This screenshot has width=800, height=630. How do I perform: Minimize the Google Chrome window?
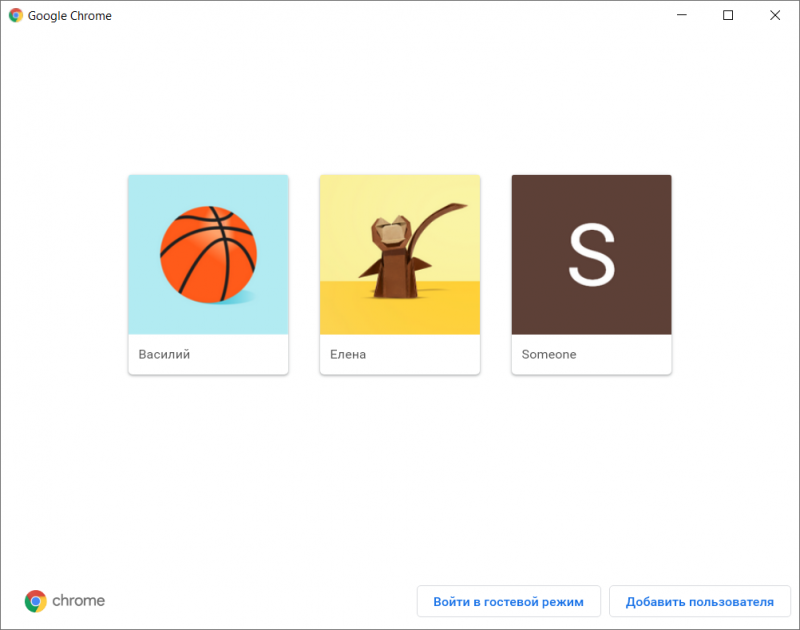click(x=682, y=15)
